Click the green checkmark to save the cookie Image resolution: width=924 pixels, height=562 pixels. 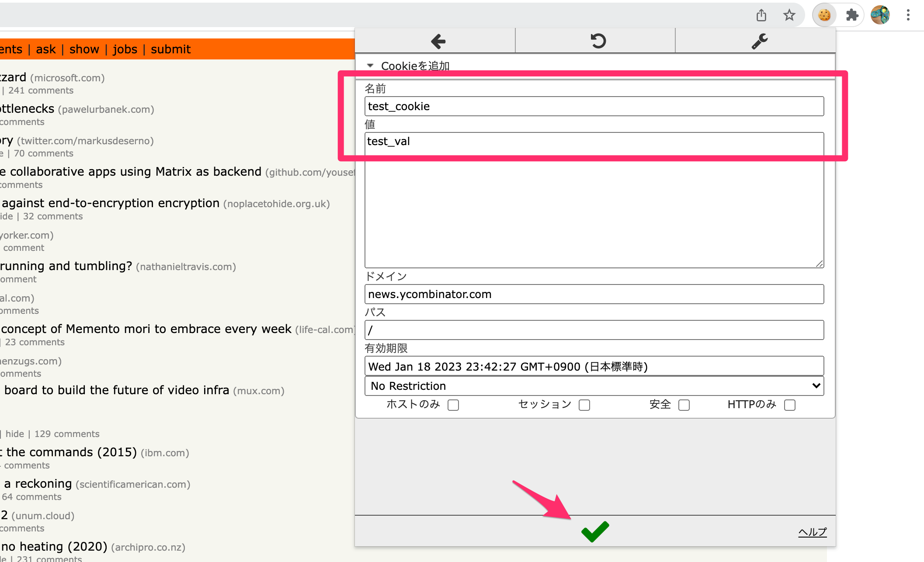595,531
